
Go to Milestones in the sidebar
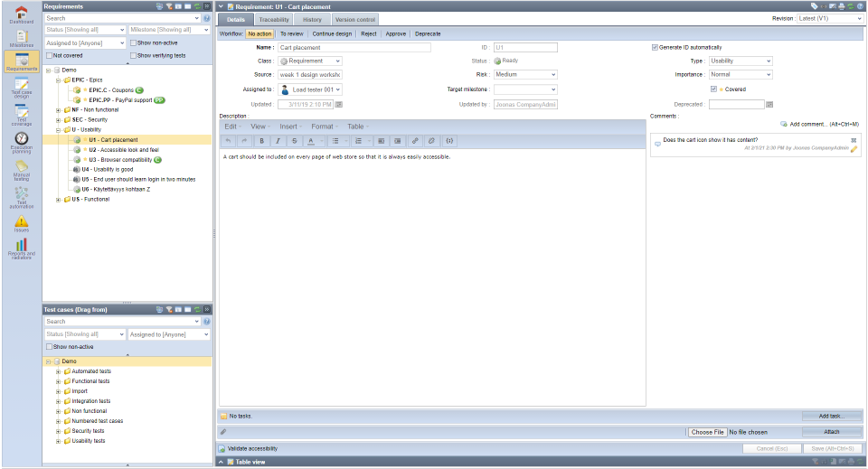[x=21, y=38]
